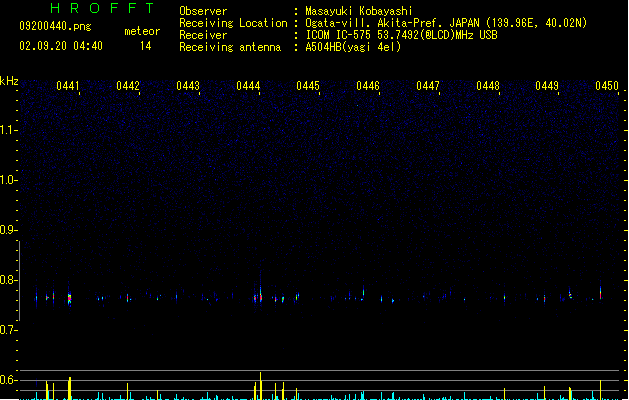Viewport: 629px width, 400px height.
Task: Click the 0446 time marker
Action: (368, 86)
